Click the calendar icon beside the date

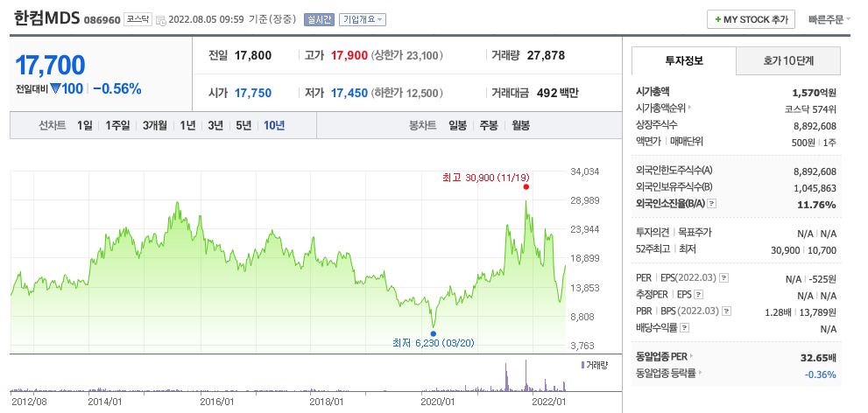[160, 20]
